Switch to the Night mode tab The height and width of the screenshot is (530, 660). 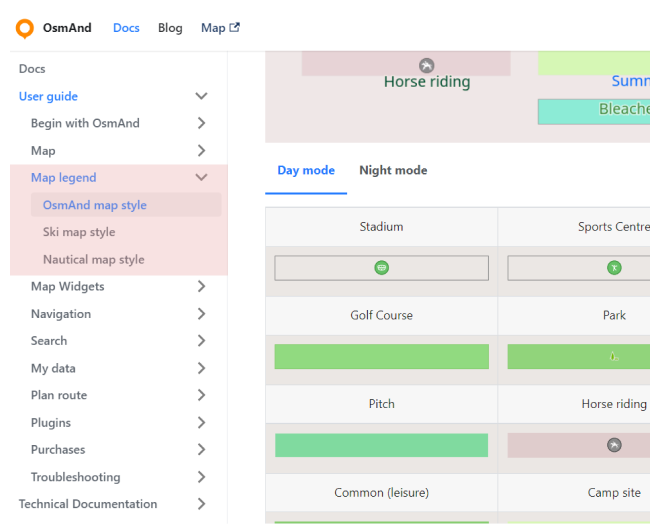point(393,171)
